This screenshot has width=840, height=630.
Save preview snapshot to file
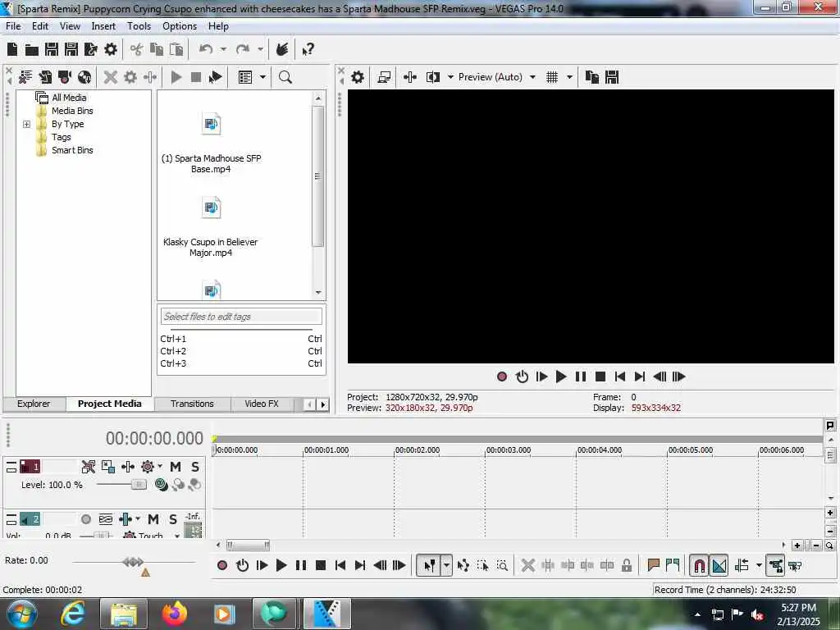(612, 77)
